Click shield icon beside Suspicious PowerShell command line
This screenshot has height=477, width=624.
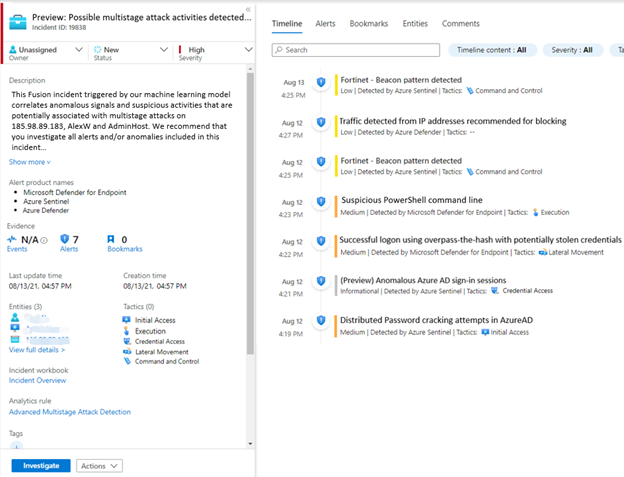tap(321, 201)
